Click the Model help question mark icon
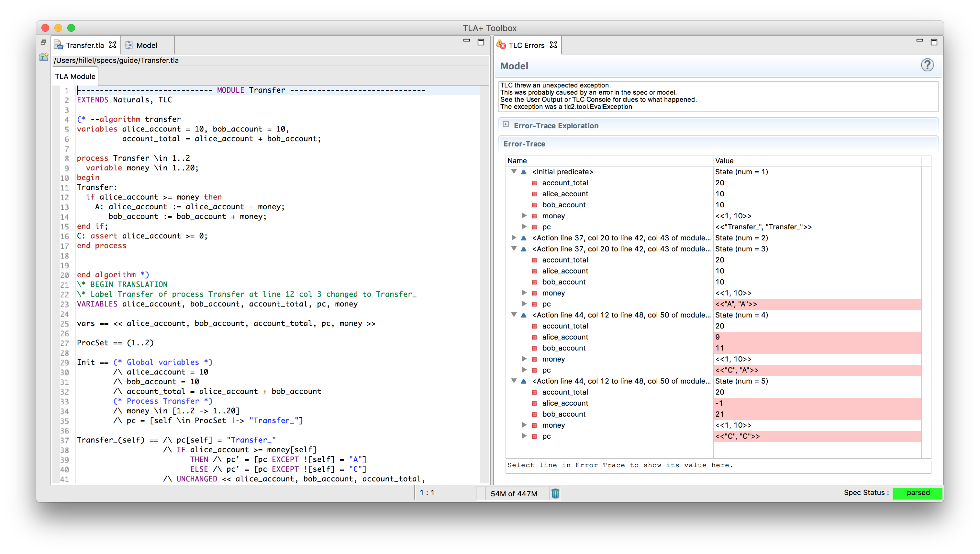This screenshot has height=554, width=980. 927,65
